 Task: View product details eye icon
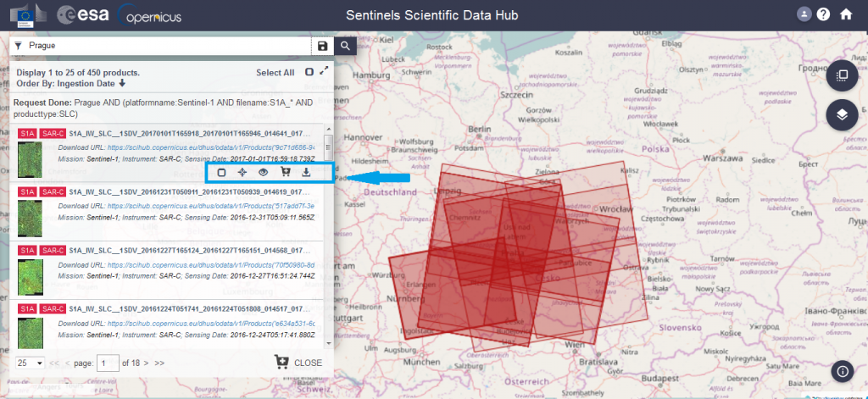click(x=264, y=173)
